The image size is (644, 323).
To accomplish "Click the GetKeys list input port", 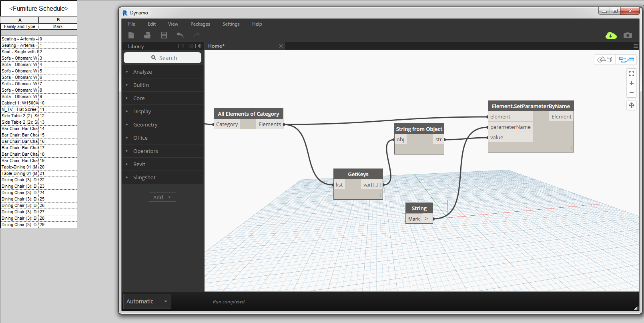I will tap(339, 185).
